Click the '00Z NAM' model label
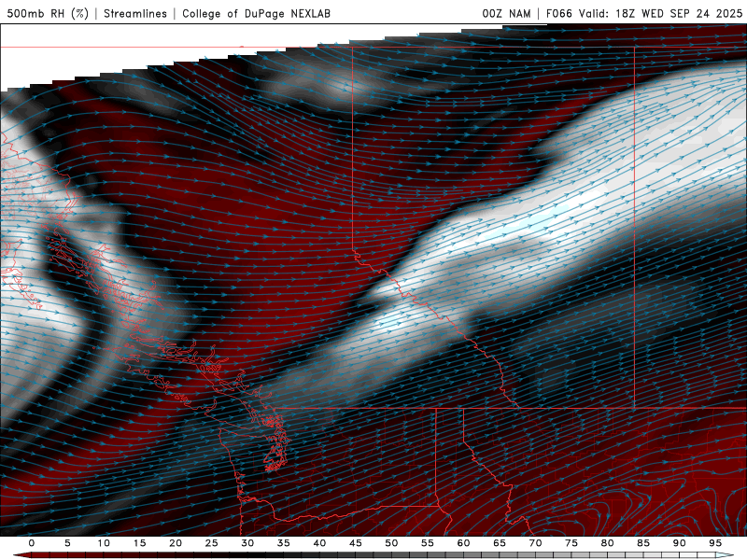The image size is (747, 560). [x=506, y=13]
